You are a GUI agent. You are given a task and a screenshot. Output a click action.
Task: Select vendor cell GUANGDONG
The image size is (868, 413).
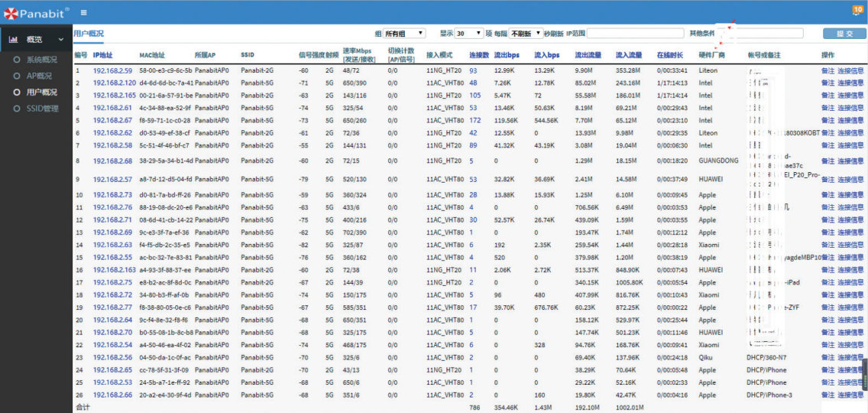pos(718,161)
